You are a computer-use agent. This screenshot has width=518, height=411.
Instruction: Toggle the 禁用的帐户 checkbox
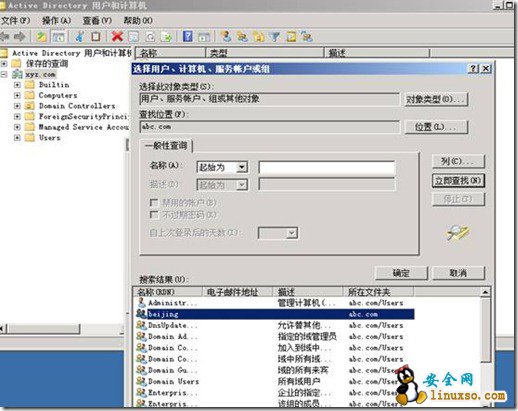coord(154,202)
